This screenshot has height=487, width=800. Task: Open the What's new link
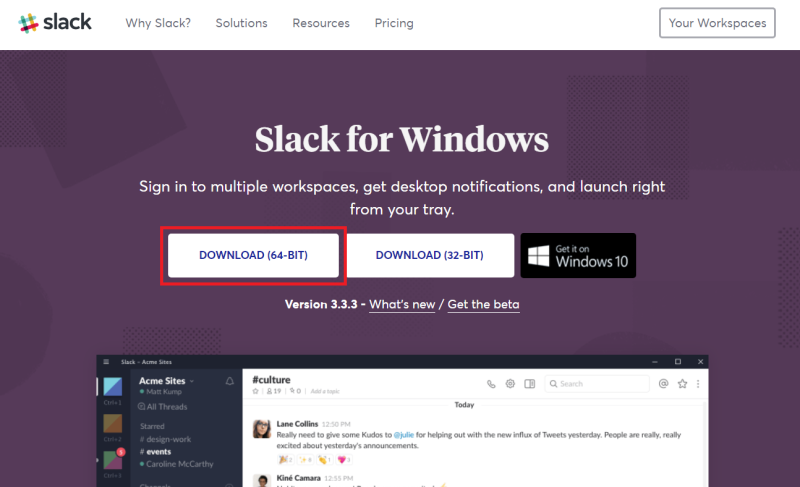coord(402,304)
